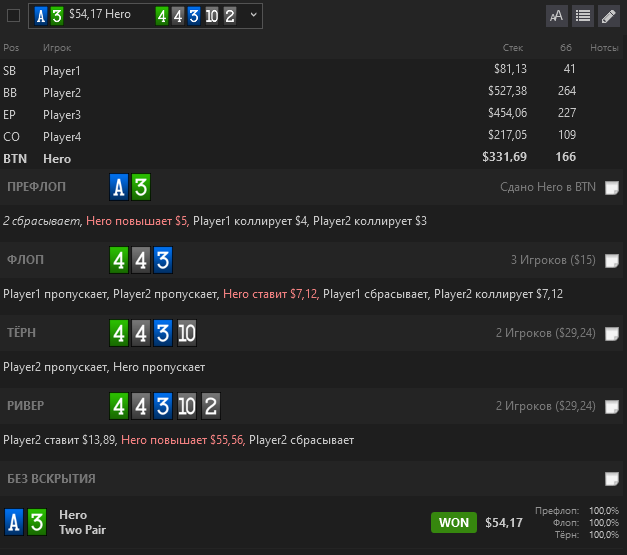Click the Стек column header
The height and width of the screenshot is (555, 627).
pos(513,48)
